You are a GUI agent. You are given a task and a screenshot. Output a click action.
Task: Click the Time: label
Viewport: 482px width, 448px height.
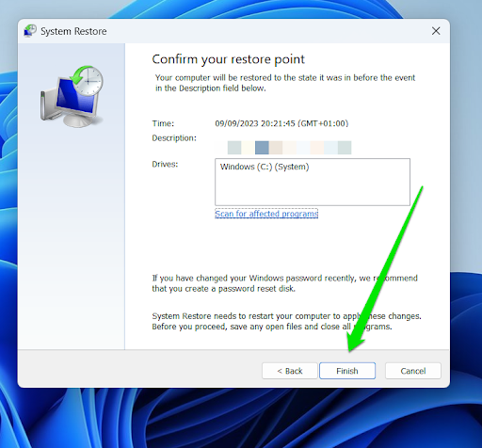[163, 123]
